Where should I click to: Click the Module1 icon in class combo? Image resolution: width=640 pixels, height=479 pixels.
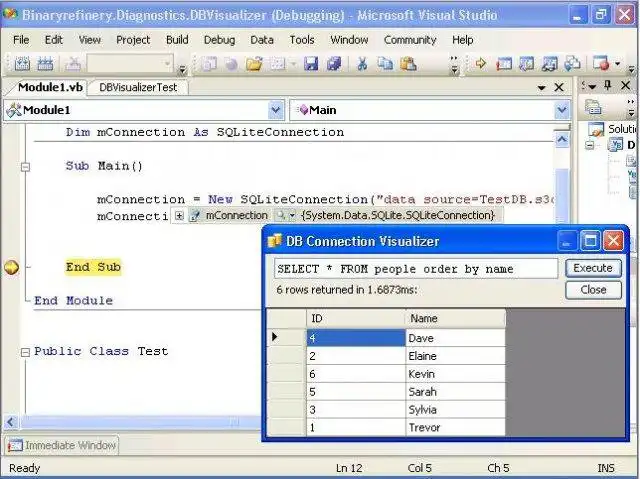(x=14, y=110)
